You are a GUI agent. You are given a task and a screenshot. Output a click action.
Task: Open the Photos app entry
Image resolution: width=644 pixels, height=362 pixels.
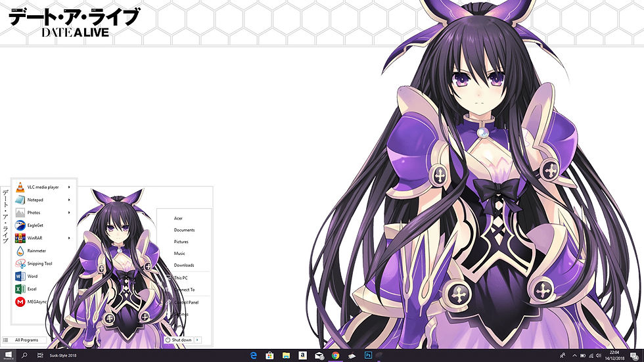(43, 213)
